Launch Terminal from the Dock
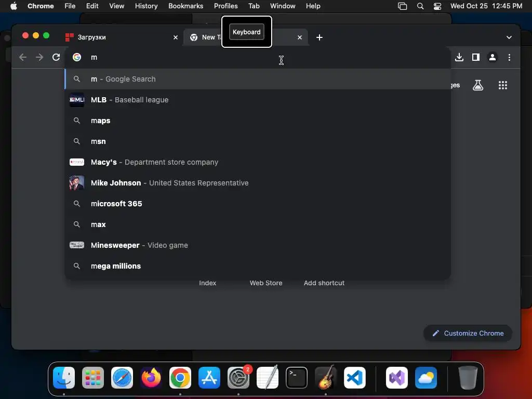 coord(297,378)
